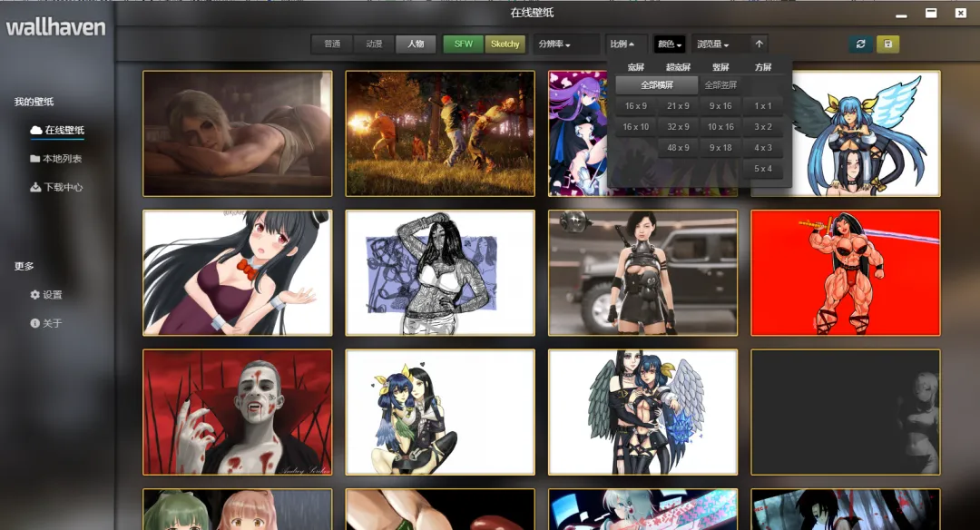The width and height of the screenshot is (980, 530).
Task: Select the 16 x 9 ratio
Action: [x=635, y=105]
